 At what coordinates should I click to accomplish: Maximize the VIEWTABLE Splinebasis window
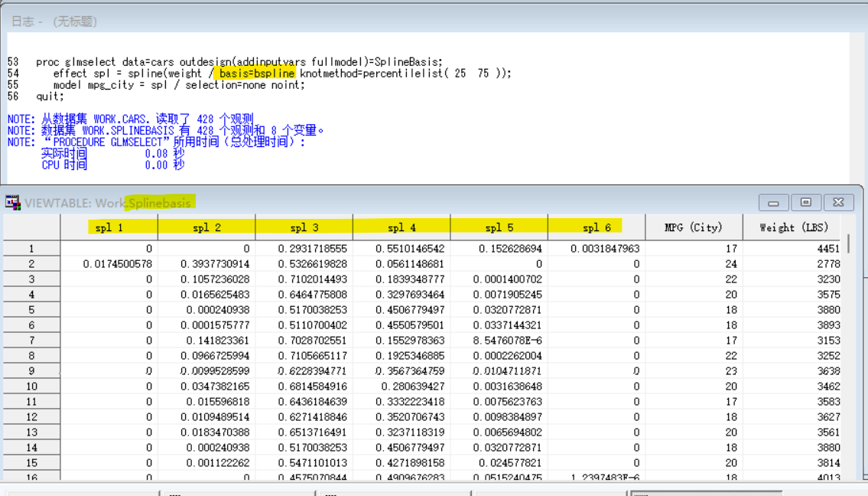tap(805, 203)
